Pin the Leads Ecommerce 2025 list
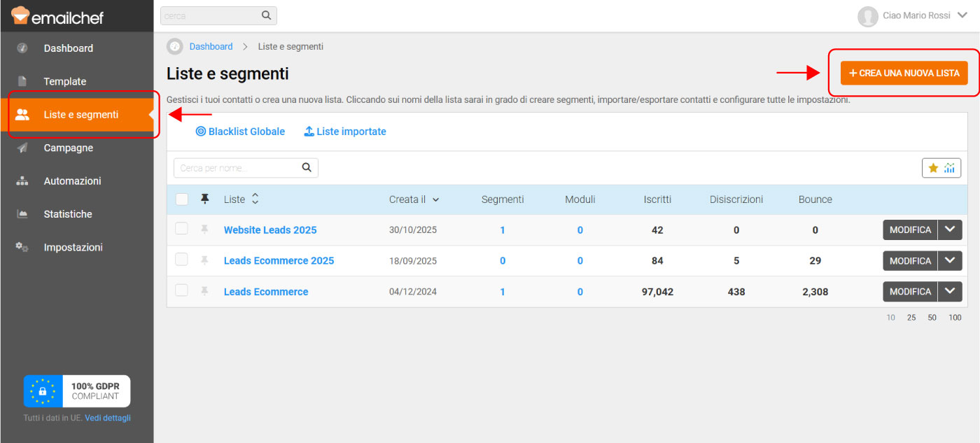Viewport: 980px width, 443px height. click(x=204, y=260)
